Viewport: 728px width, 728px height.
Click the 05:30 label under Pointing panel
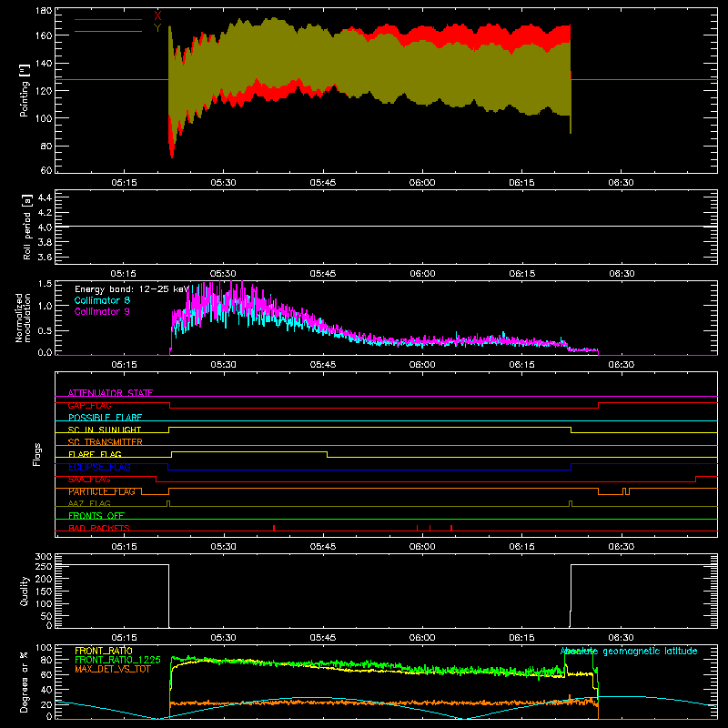point(223,183)
